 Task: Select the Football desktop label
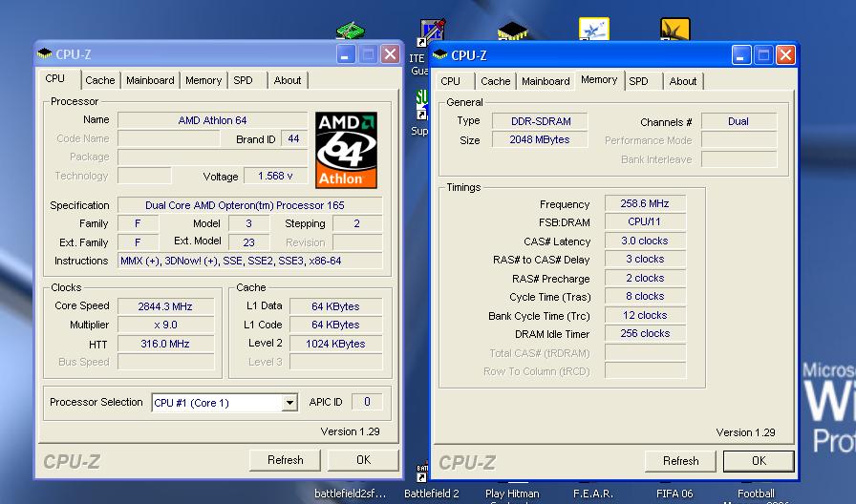click(756, 493)
